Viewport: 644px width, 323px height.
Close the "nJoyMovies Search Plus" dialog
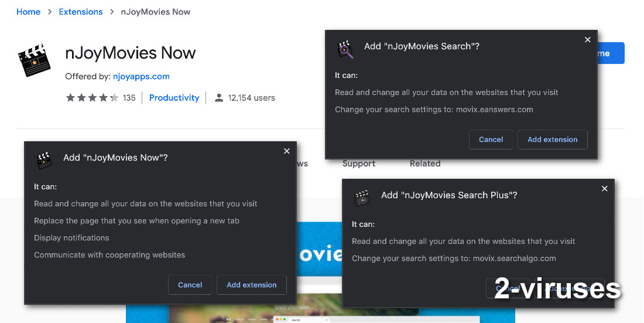[605, 188]
